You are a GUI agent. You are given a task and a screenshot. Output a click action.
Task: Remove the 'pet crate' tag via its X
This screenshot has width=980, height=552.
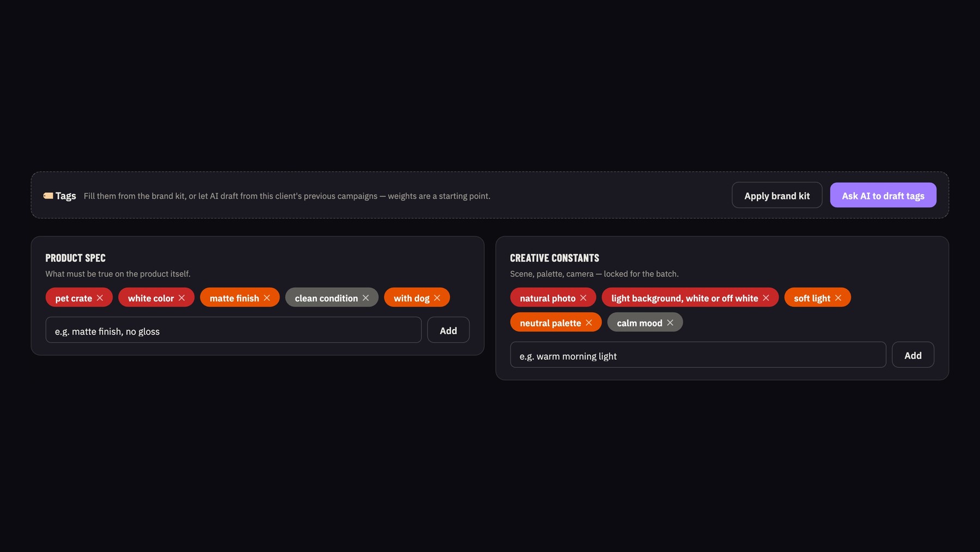100,298
